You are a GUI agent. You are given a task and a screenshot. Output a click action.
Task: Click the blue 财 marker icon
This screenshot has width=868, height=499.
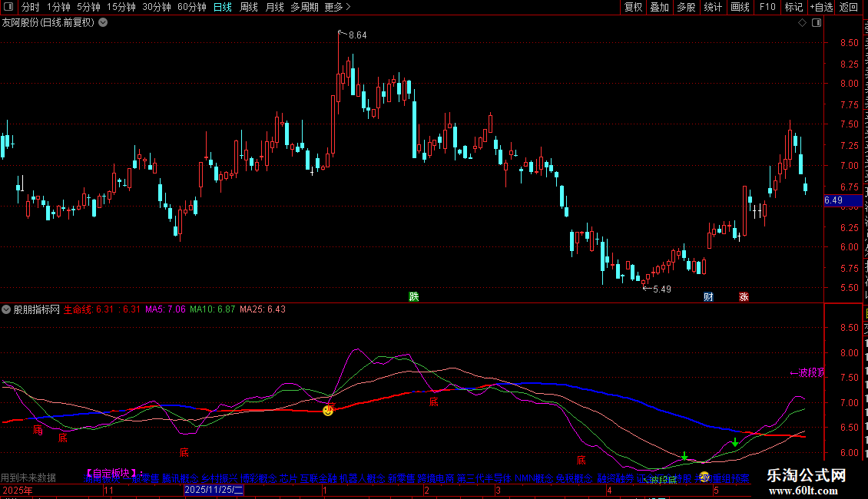pyautogui.click(x=708, y=296)
